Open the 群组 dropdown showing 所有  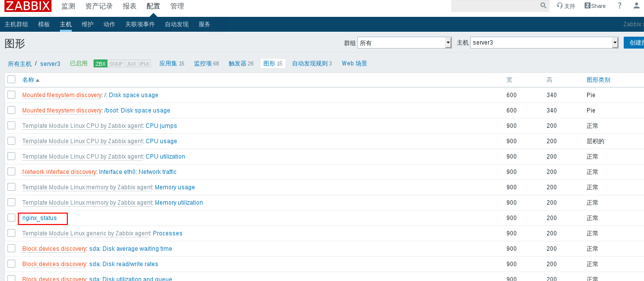pyautogui.click(x=404, y=43)
